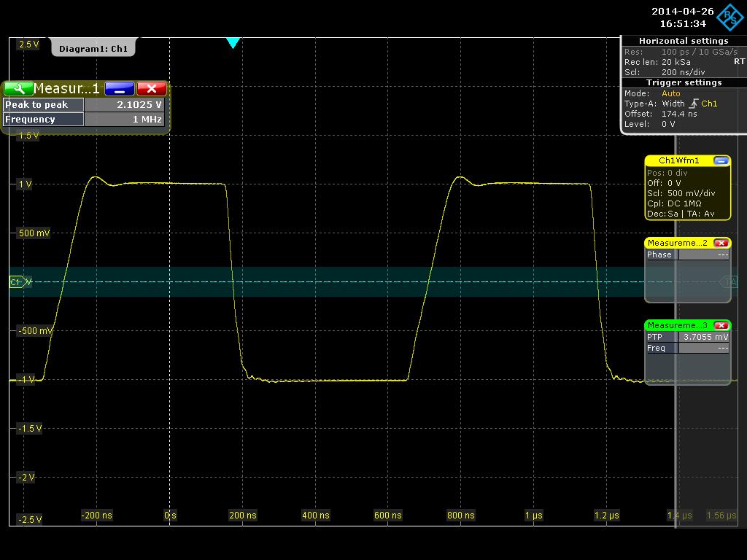The height and width of the screenshot is (560, 747).
Task: Click the 400 ns time axis label
Action: coord(315,516)
